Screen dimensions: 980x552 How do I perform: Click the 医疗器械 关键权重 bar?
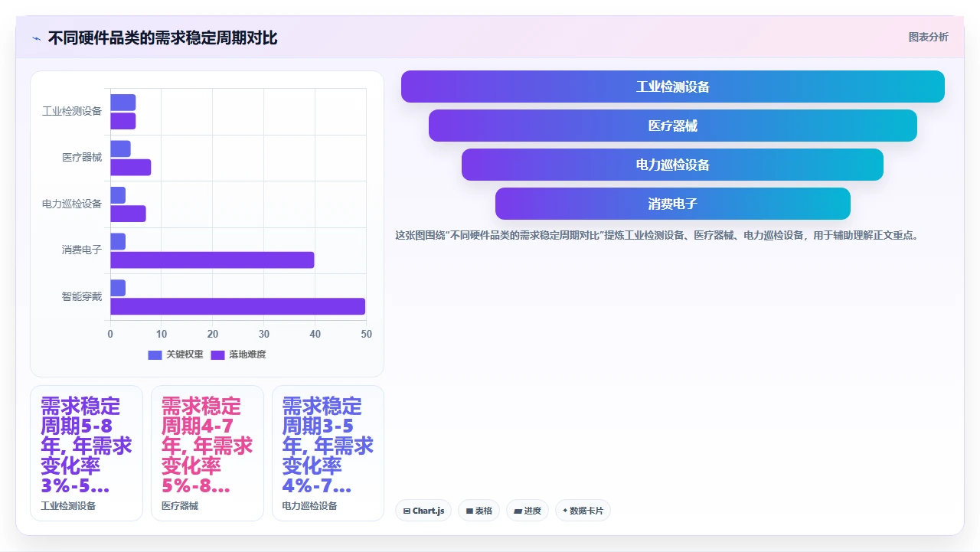120,149
